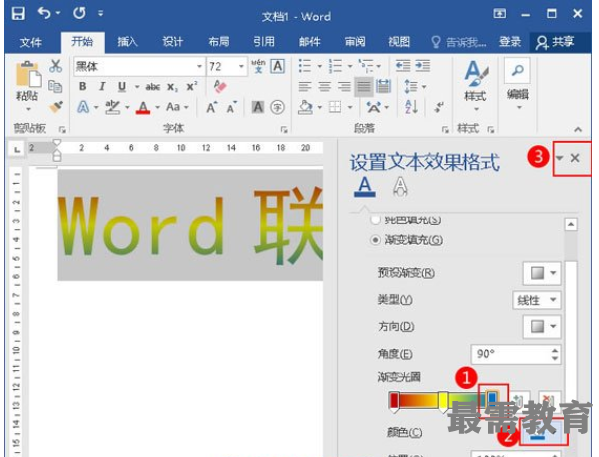This screenshot has width=599, height=457.
Task: Switch to Text Effects tab in pane
Action: pos(400,187)
